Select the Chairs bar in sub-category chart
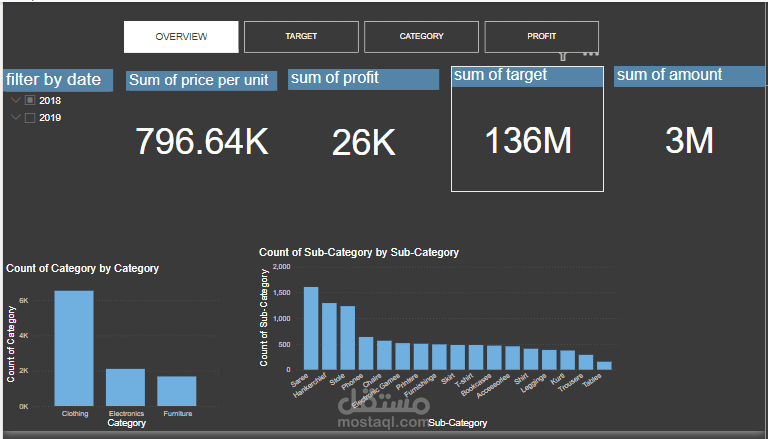Viewport: 768px width, 439px height. (x=384, y=355)
